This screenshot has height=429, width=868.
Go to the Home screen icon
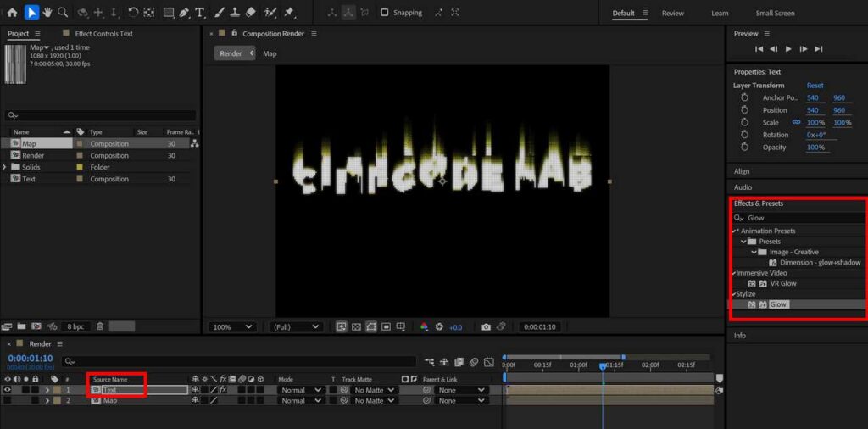(12, 12)
